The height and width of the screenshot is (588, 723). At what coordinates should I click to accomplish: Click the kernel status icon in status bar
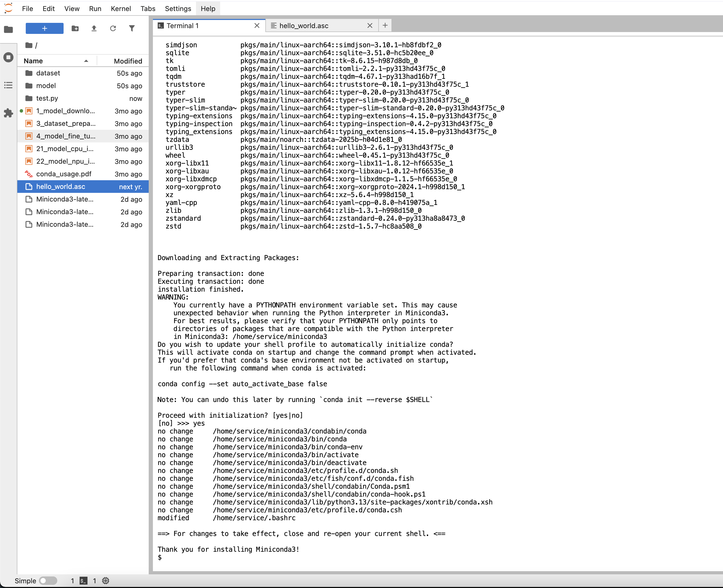[x=106, y=581]
